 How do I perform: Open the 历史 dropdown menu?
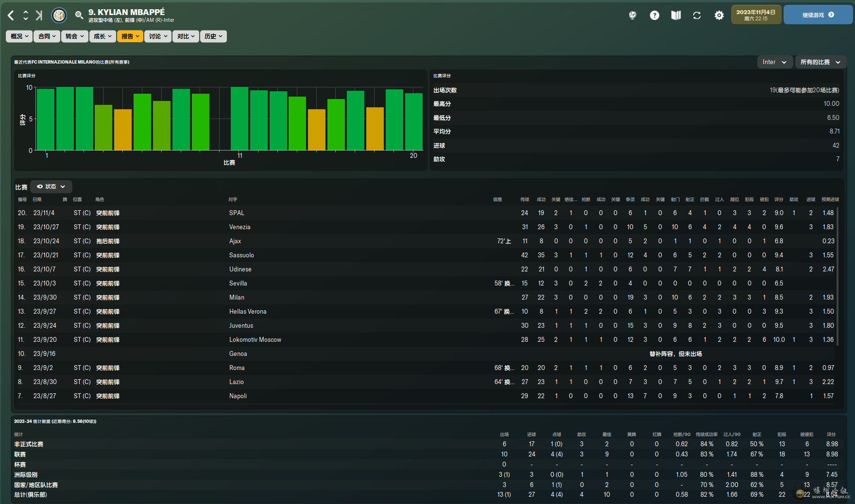click(213, 36)
